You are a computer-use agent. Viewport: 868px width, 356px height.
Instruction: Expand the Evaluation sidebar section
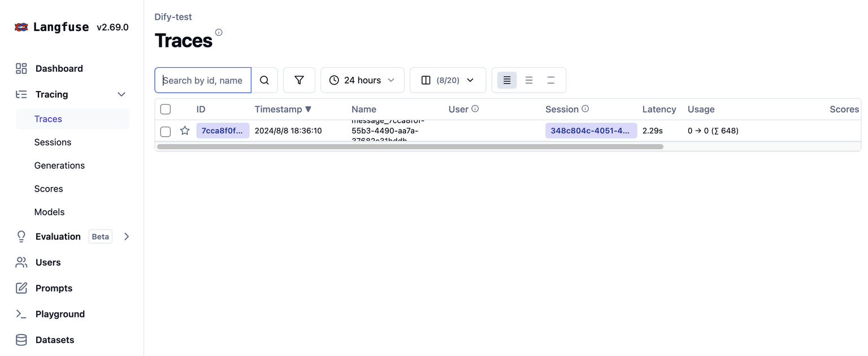[x=127, y=237]
